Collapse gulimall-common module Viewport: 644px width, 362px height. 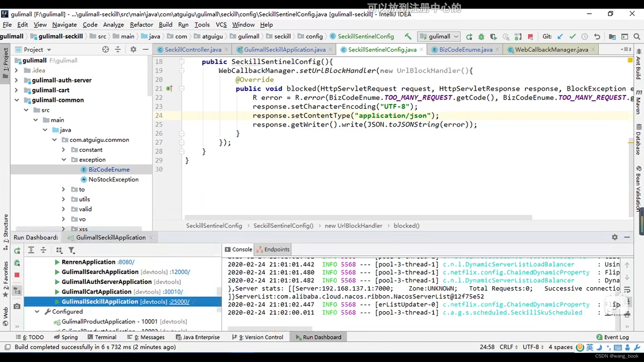point(16,100)
